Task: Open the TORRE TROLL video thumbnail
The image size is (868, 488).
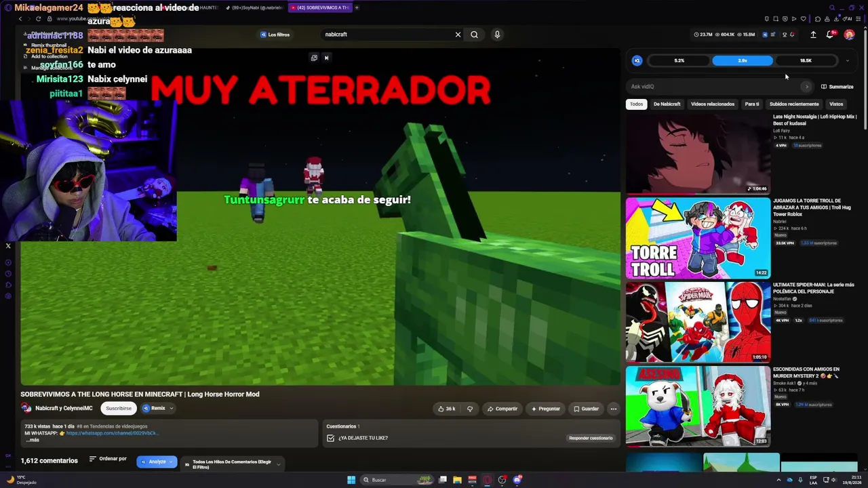Action: pyautogui.click(x=698, y=238)
